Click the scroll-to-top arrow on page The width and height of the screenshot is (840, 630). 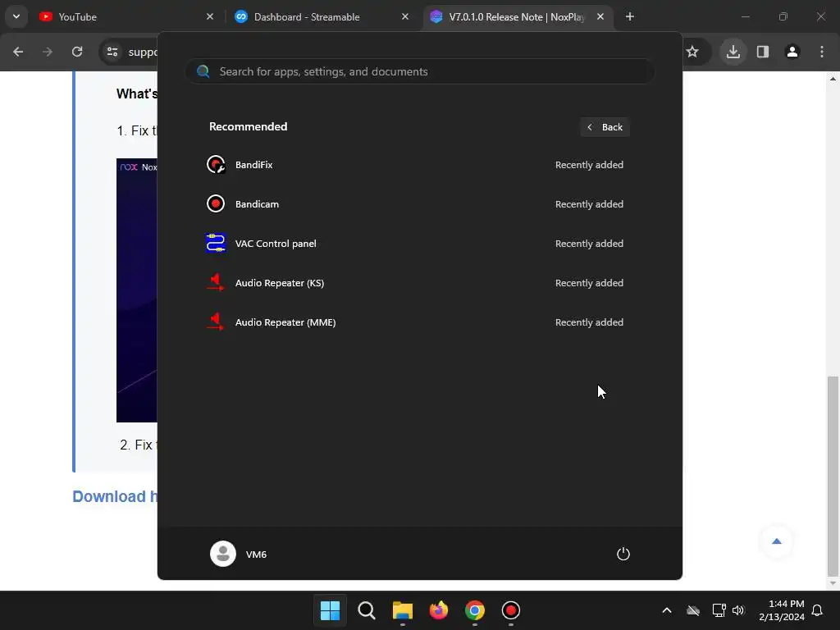pos(777,541)
